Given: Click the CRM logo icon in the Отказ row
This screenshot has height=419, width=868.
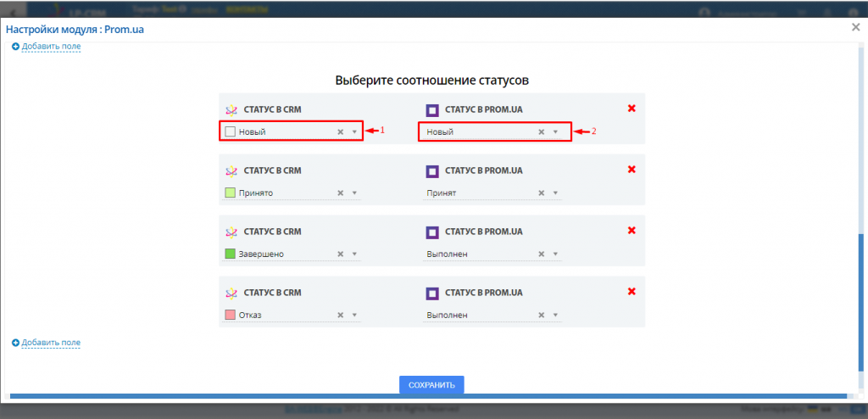Looking at the screenshot, I should [x=231, y=293].
